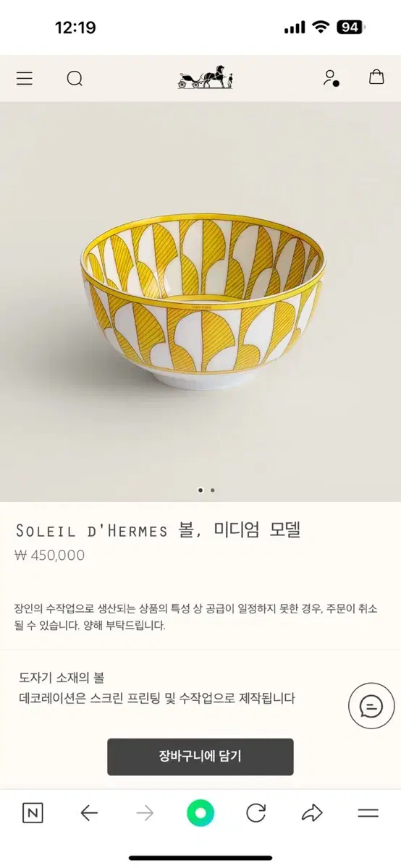Select the second image carousel dot
The height and width of the screenshot is (868, 401).
(213, 490)
